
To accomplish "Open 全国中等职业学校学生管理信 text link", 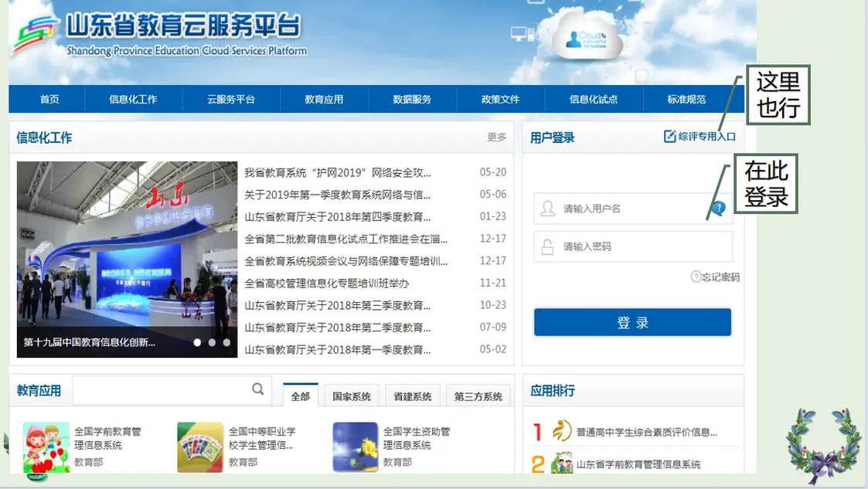I will [262, 438].
